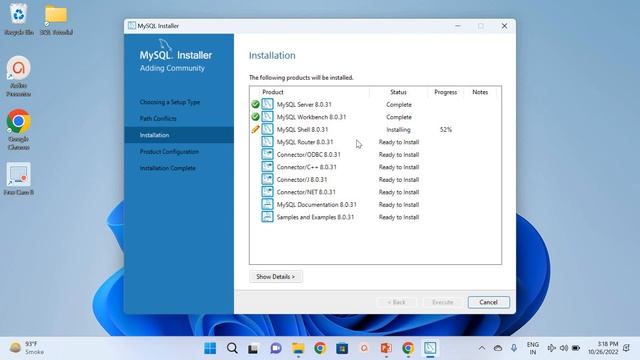The width and height of the screenshot is (640, 360).
Task: Open PowerPoint from the taskbar
Action: pyautogui.click(x=386, y=348)
